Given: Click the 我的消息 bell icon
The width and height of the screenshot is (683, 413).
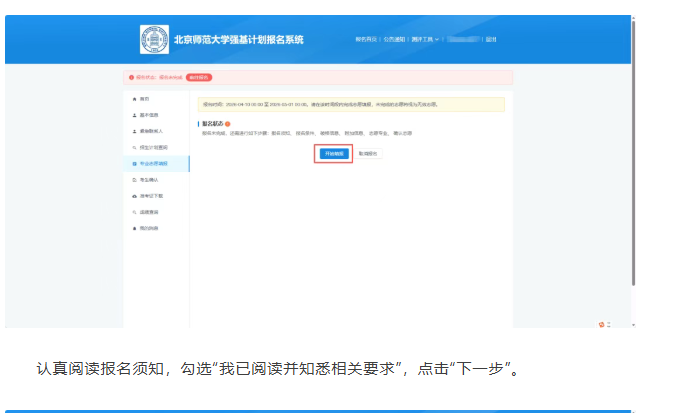Looking at the screenshot, I should (x=134, y=228).
